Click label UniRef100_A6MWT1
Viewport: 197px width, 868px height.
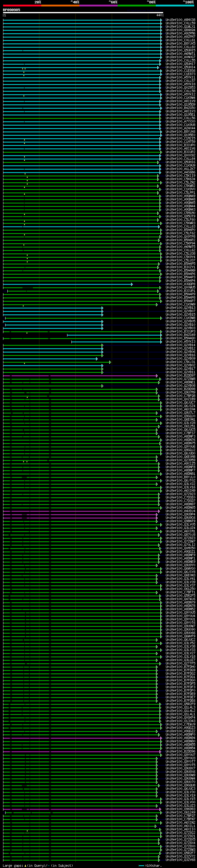click(180, 54)
